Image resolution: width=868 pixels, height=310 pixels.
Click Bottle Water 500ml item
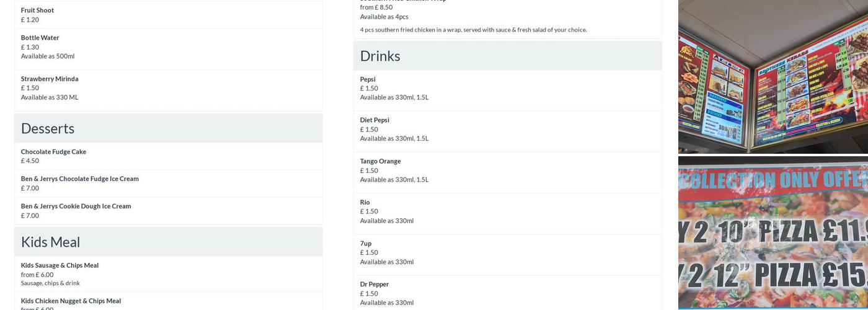point(168,49)
